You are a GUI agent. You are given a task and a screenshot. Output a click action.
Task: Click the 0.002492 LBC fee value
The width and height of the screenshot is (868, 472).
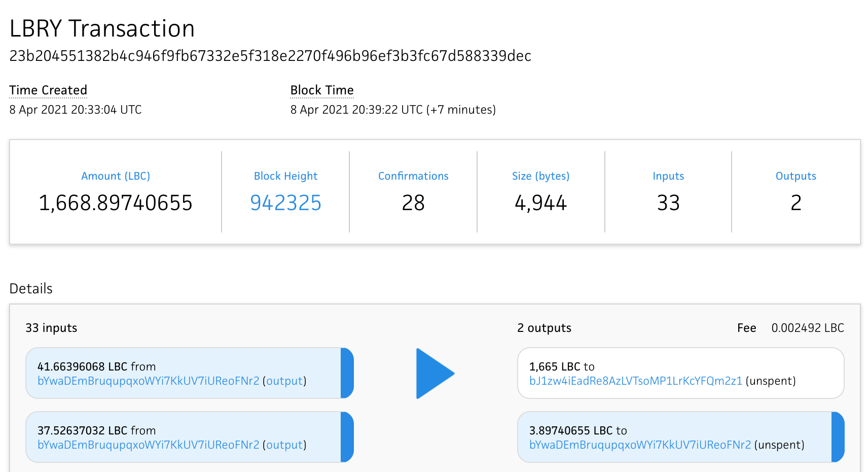click(808, 328)
